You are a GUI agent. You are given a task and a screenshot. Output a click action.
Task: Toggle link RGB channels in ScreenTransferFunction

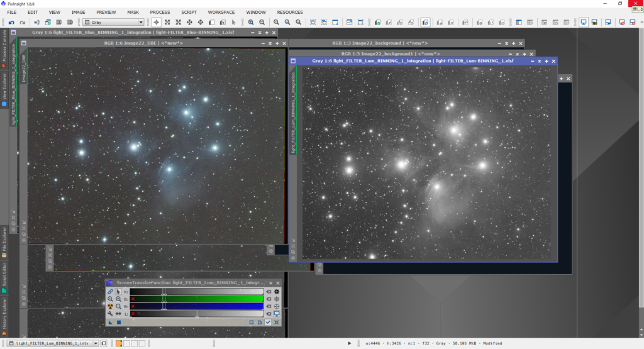[110, 292]
